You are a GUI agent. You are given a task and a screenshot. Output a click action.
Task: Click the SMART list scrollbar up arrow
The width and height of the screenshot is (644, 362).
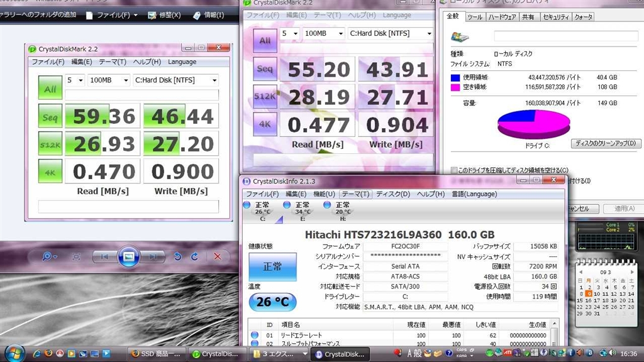coord(555,324)
